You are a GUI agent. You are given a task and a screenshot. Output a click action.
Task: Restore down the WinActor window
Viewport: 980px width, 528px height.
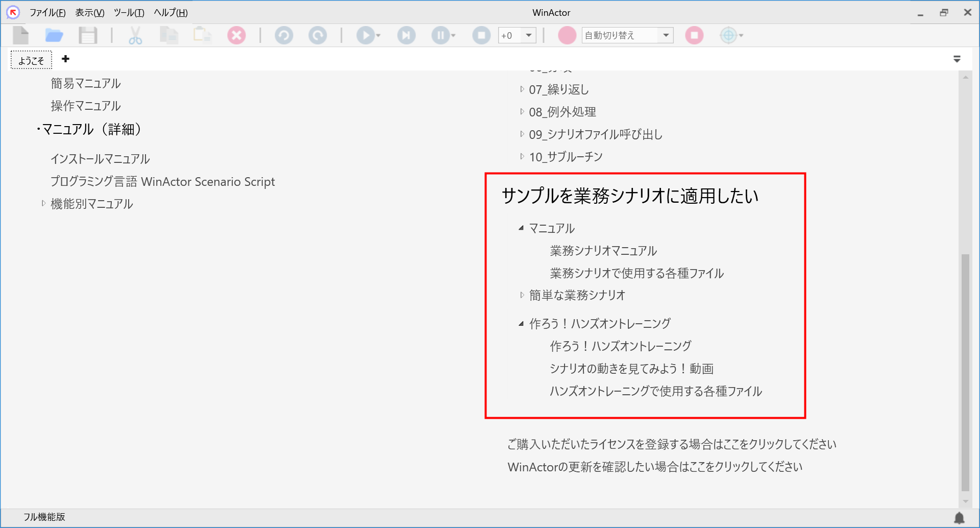[944, 13]
